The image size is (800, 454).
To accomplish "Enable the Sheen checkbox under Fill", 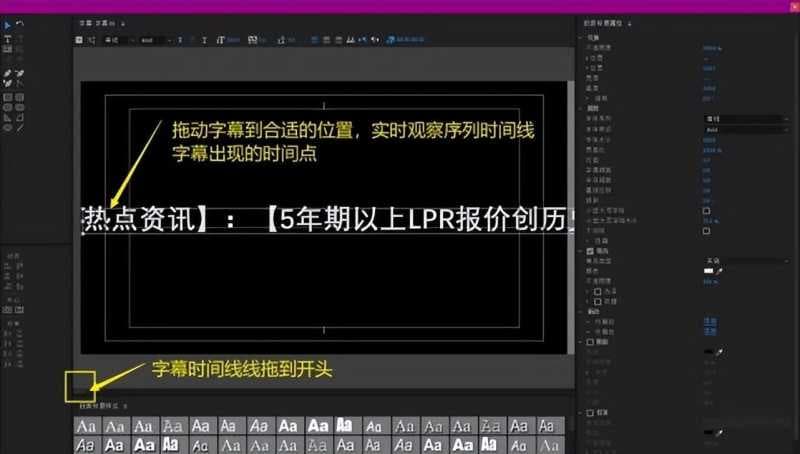I will (x=597, y=291).
